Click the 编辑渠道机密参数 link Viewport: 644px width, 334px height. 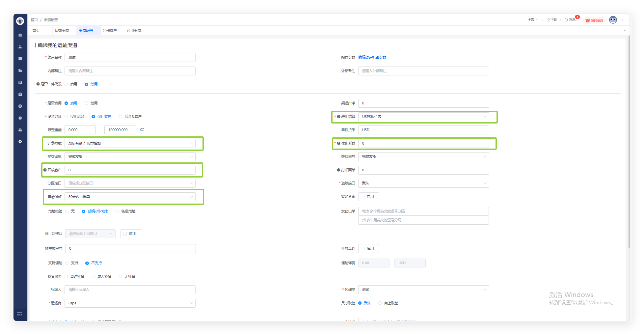pos(372,57)
